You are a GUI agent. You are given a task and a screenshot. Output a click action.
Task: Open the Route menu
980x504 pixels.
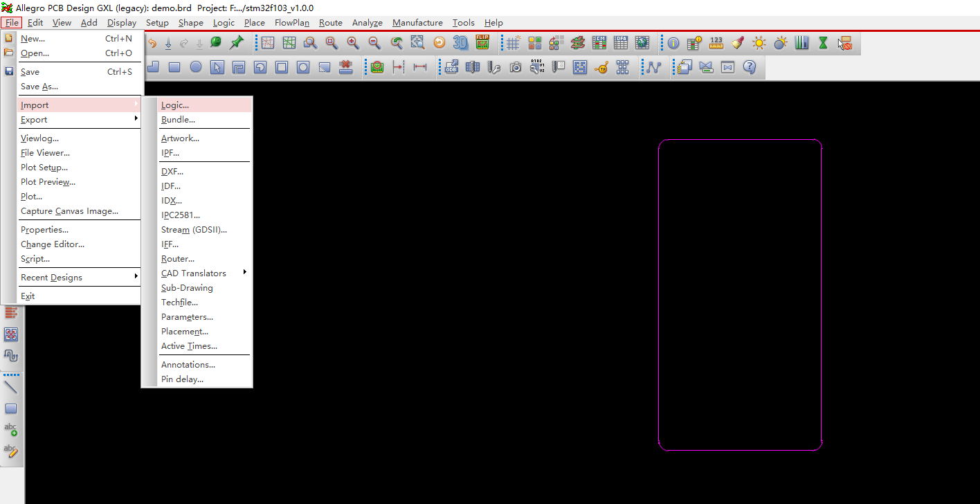(331, 23)
